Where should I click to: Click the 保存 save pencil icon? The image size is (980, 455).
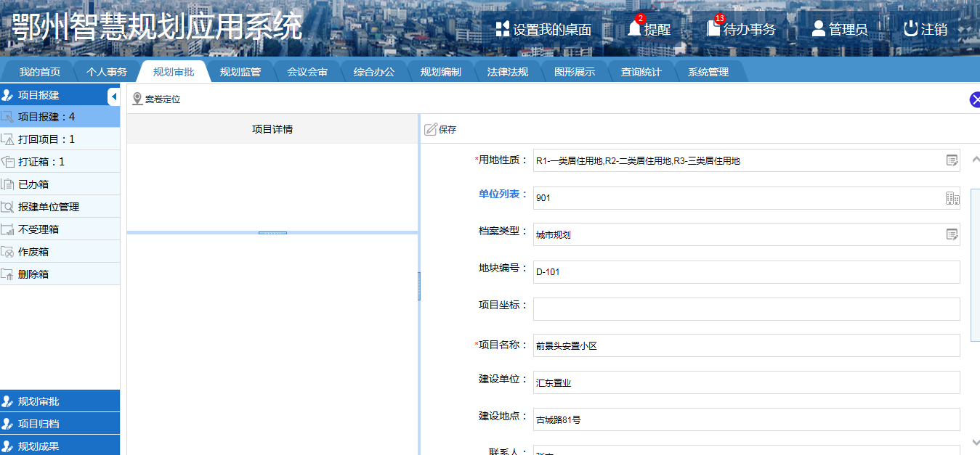[x=431, y=129]
